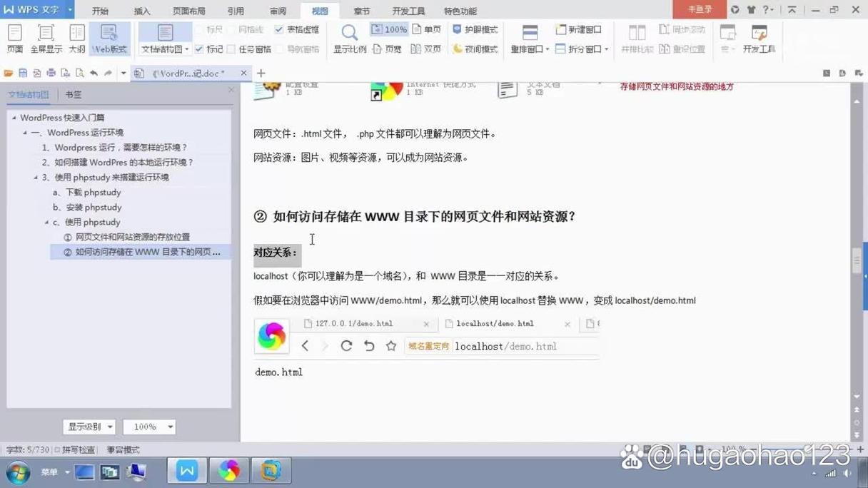Switch to 大纲 outline view
868x488 pixels.
[x=76, y=38]
